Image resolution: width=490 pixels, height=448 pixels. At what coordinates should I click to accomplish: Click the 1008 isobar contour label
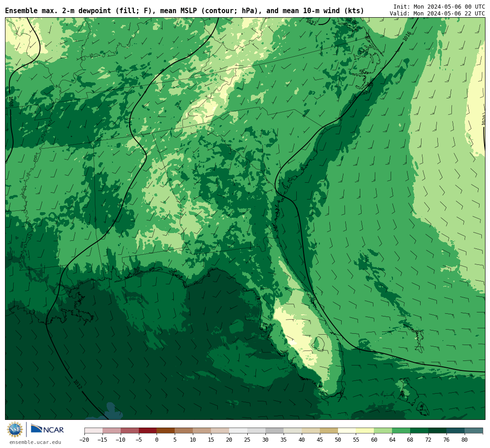point(10,102)
